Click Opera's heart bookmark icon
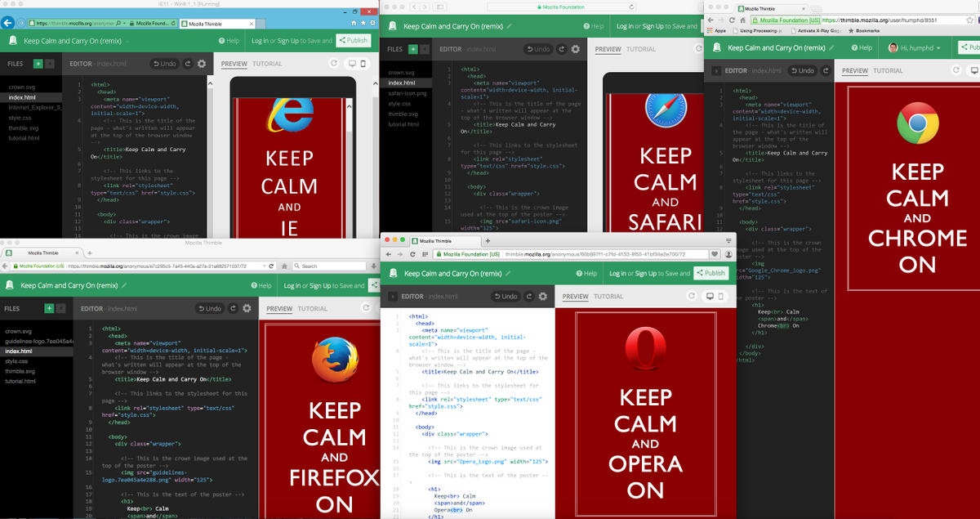Viewport: 980px width, 519px height. [715, 254]
